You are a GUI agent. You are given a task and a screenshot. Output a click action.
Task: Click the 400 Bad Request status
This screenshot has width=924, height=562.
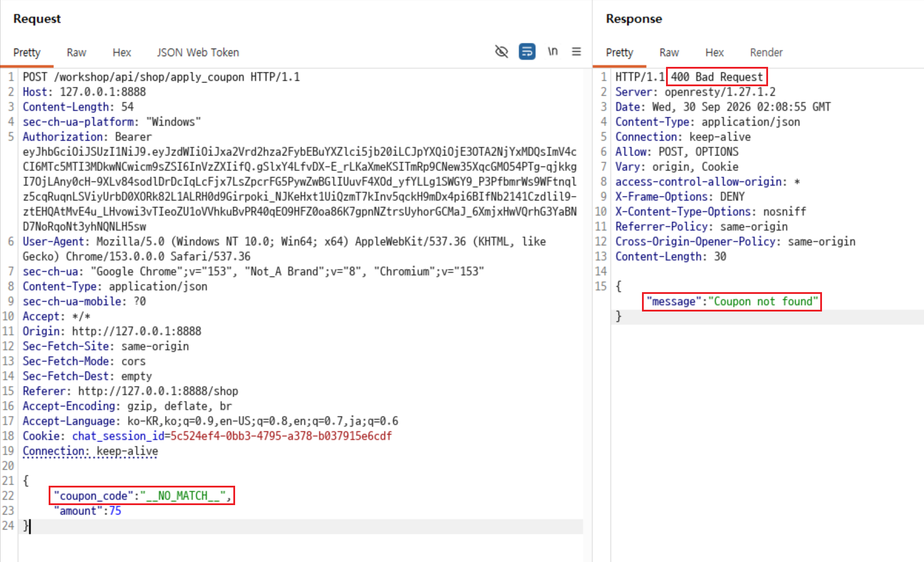[x=717, y=77]
